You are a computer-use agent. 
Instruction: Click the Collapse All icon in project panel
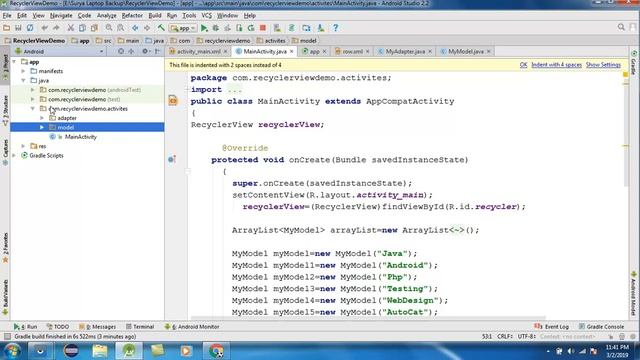tap(131, 51)
